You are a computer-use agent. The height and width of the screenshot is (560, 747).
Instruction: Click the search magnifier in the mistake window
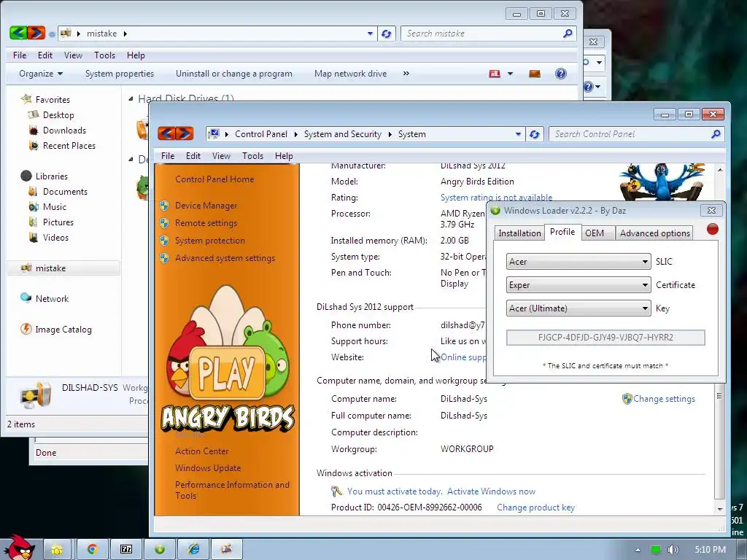pyautogui.click(x=568, y=34)
